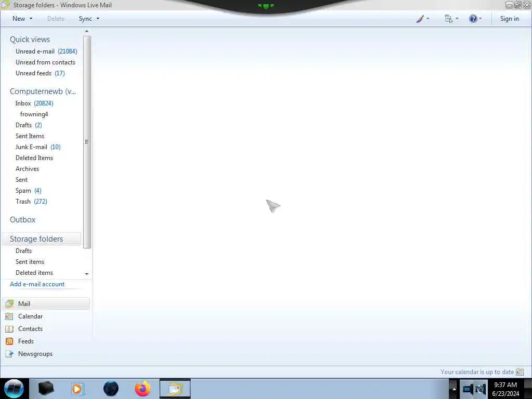Open the frowning4 subfolder
The height and width of the screenshot is (399, 532).
coord(34,114)
